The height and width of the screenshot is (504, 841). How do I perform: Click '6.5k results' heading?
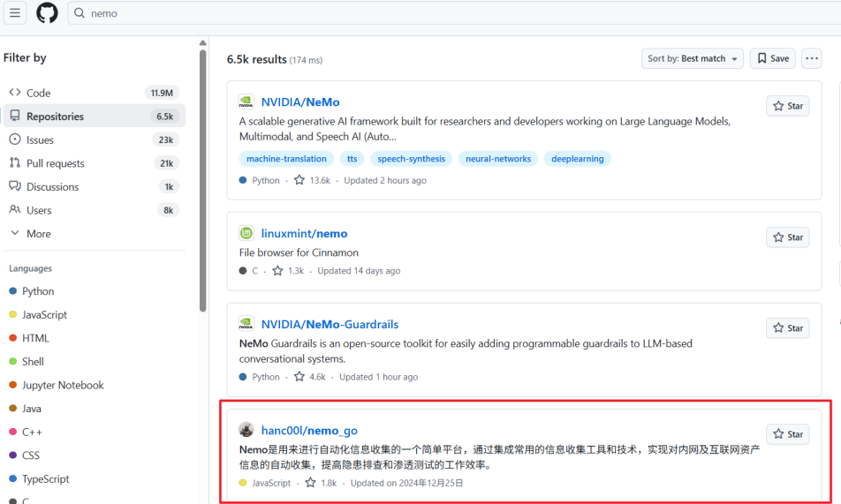[256, 59]
